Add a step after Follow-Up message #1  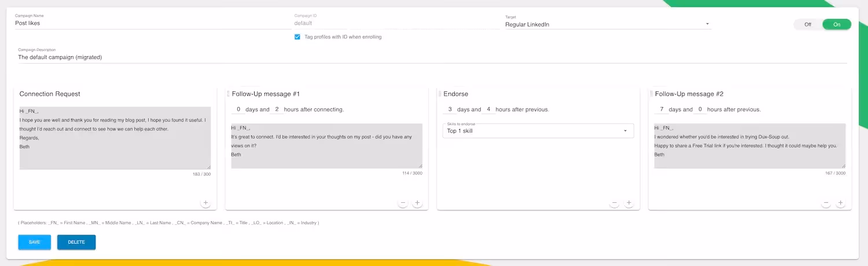click(x=417, y=203)
